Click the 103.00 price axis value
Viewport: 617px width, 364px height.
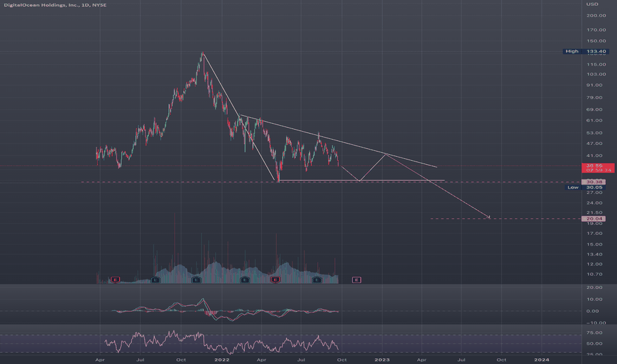tap(596, 74)
